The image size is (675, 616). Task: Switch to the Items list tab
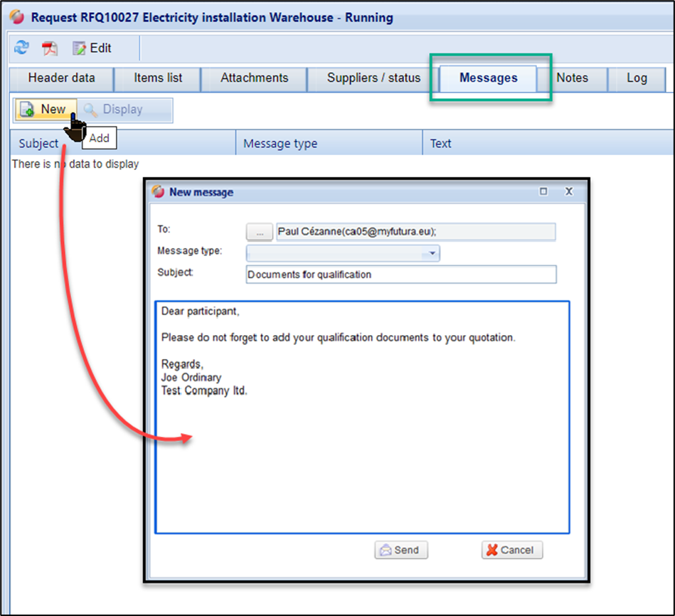pyautogui.click(x=158, y=78)
